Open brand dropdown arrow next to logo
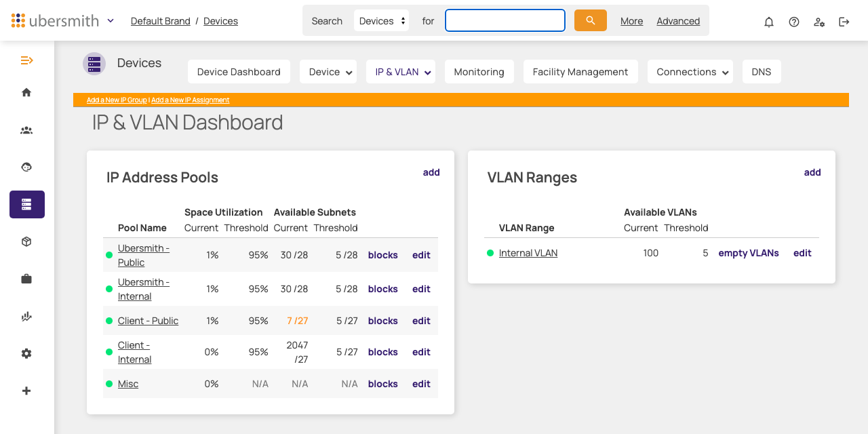 pyautogui.click(x=111, y=21)
